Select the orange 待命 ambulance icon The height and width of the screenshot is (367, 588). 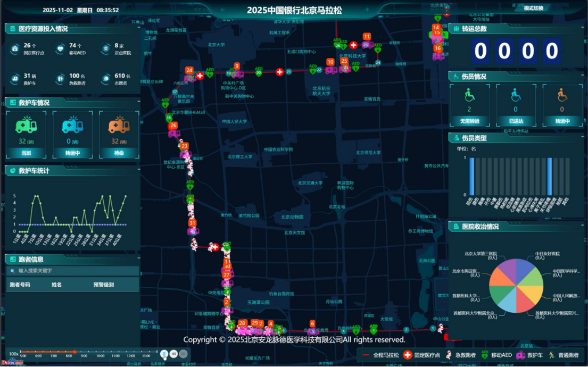point(119,126)
